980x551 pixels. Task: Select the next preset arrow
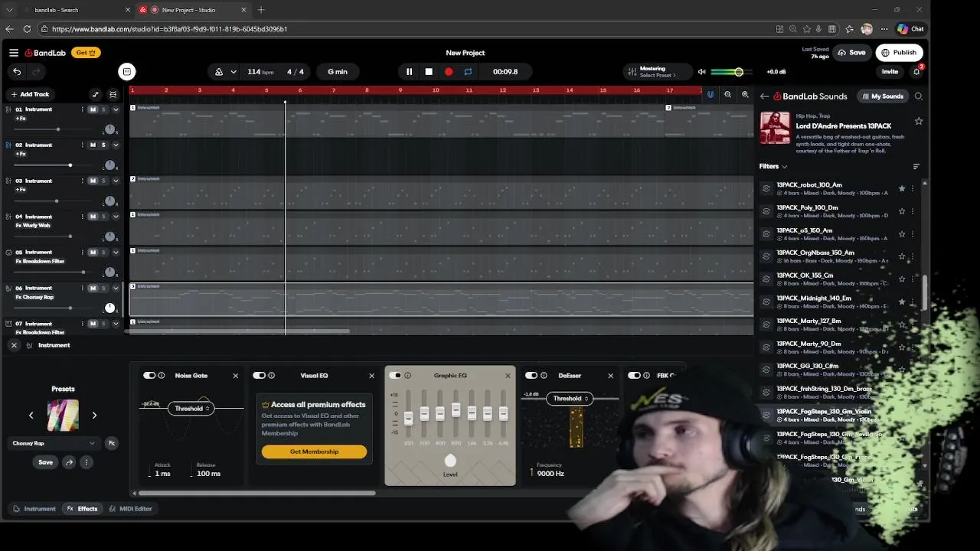pos(94,416)
